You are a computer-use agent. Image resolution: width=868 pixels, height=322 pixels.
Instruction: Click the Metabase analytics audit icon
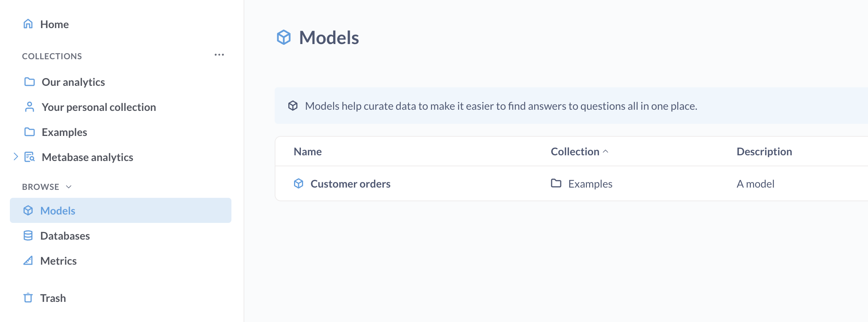[30, 157]
